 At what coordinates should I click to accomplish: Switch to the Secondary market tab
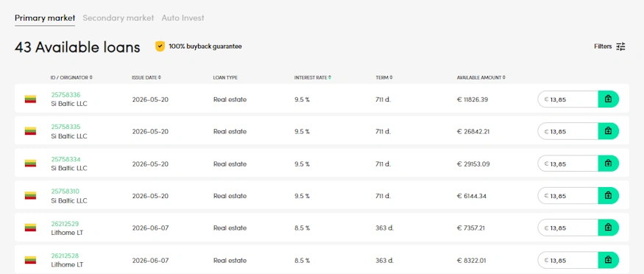click(x=118, y=18)
